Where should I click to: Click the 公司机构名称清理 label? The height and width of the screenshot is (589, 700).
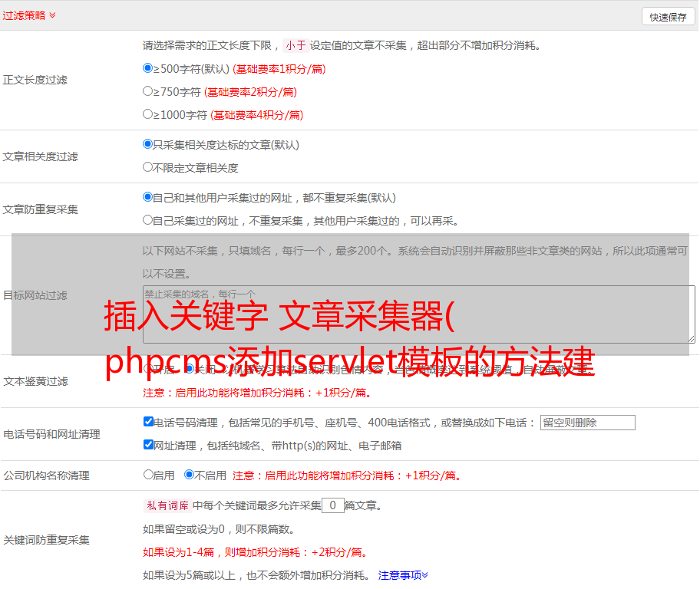coord(46,475)
